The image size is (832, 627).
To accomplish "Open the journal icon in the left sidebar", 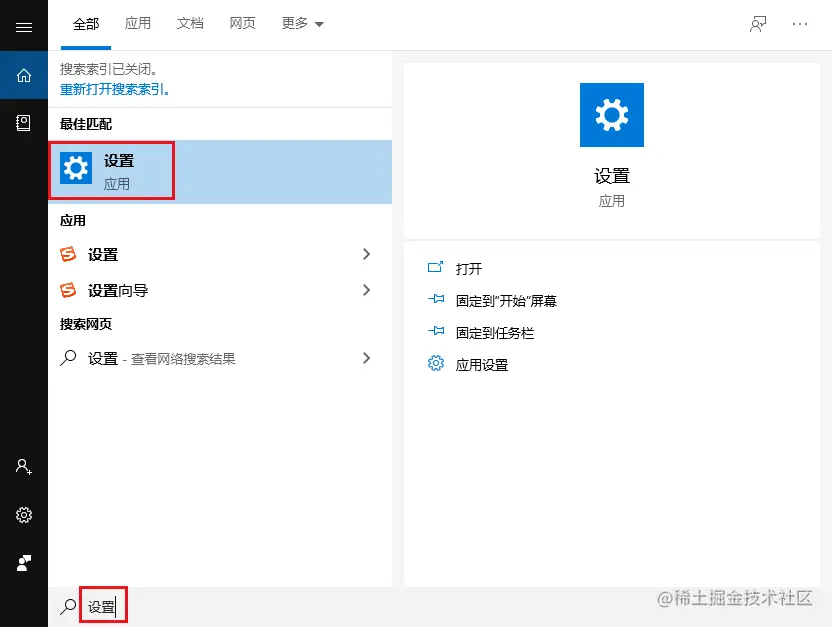I will (24, 122).
